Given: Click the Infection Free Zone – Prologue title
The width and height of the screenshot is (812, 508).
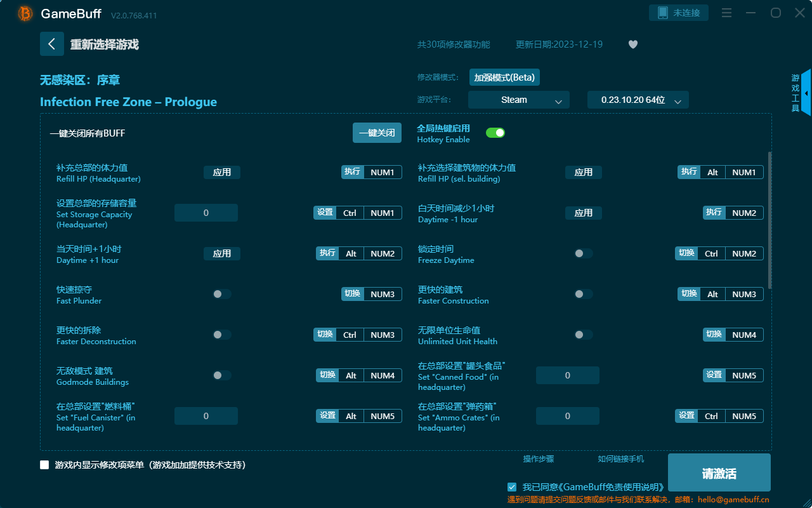Looking at the screenshot, I should [x=128, y=102].
